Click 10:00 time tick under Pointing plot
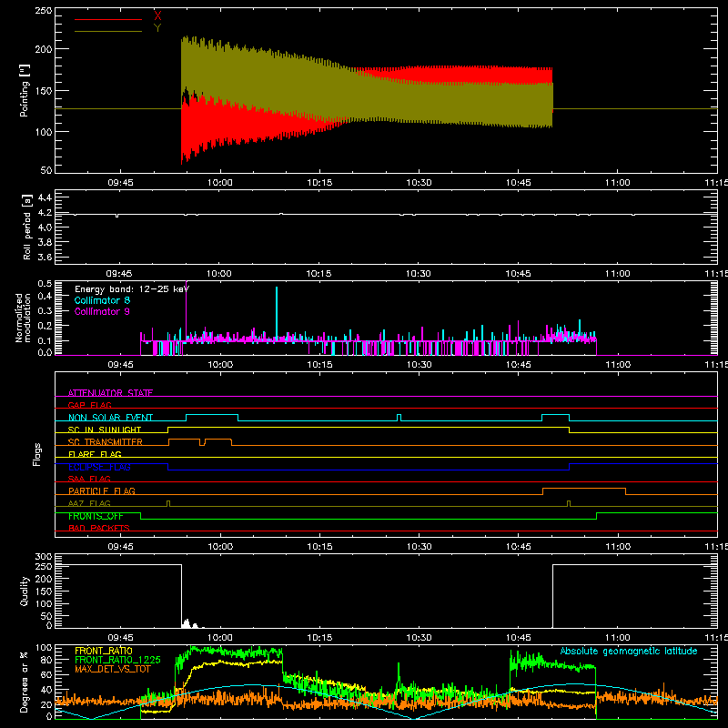Image resolution: width=728 pixels, height=728 pixels. 219,183
